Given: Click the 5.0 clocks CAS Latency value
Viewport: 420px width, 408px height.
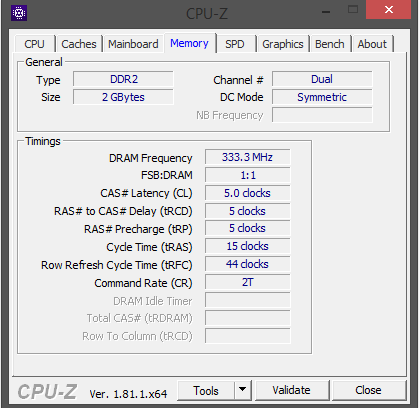Looking at the screenshot, I should pyautogui.click(x=247, y=193).
